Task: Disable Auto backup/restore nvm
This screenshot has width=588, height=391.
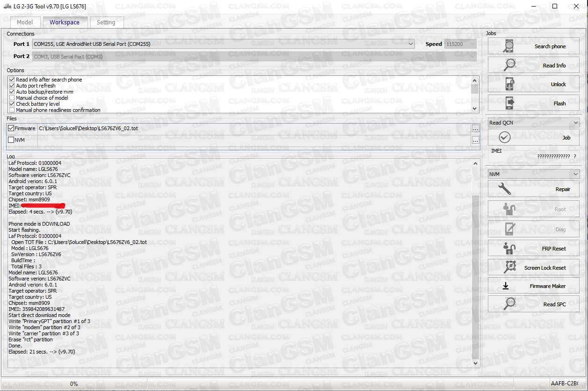Action: pyautogui.click(x=12, y=92)
